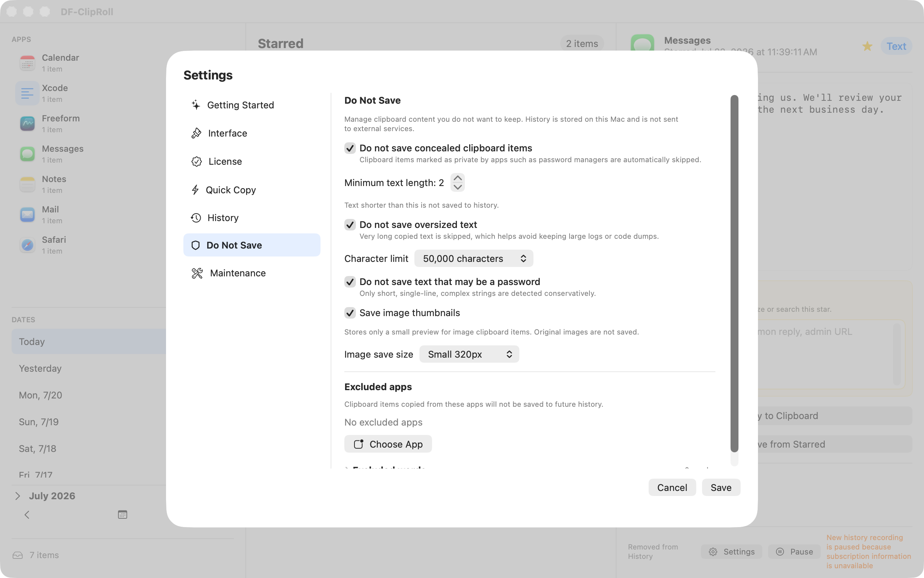924x578 pixels.
Task: Open the Interface settings section
Action: 252,133
